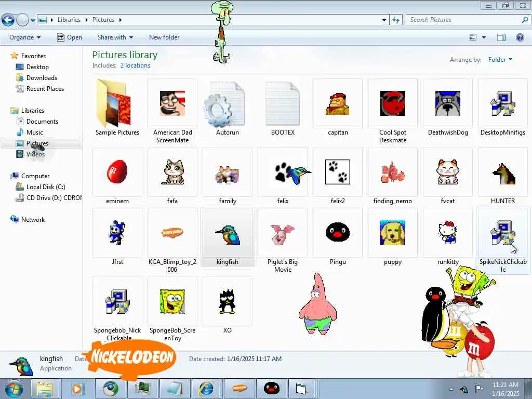Select Computer in navigation pane
The width and height of the screenshot is (532, 399).
[35, 176]
